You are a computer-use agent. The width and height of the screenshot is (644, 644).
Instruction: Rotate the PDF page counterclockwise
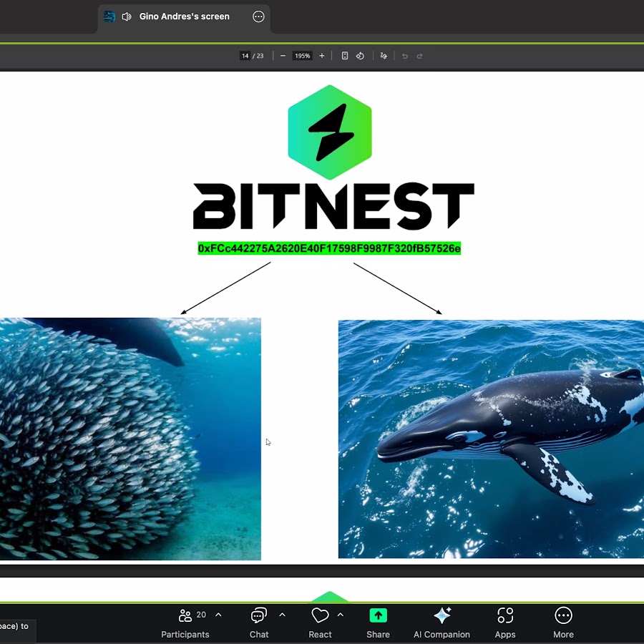point(360,56)
